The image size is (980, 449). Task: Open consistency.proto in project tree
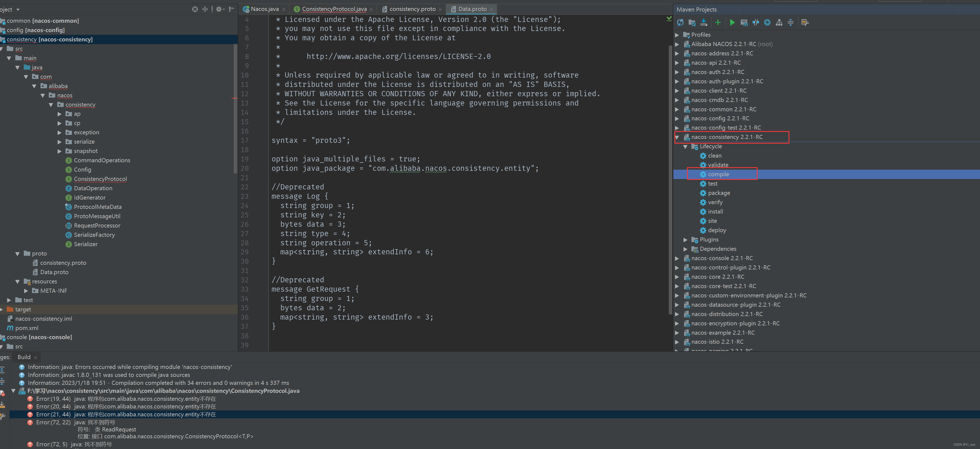click(x=63, y=263)
